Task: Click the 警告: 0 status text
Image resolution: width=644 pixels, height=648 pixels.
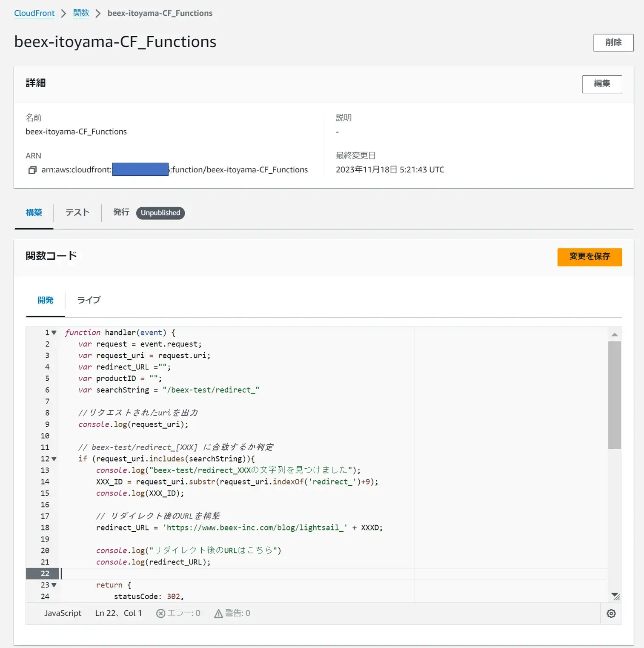Action: tap(238, 614)
